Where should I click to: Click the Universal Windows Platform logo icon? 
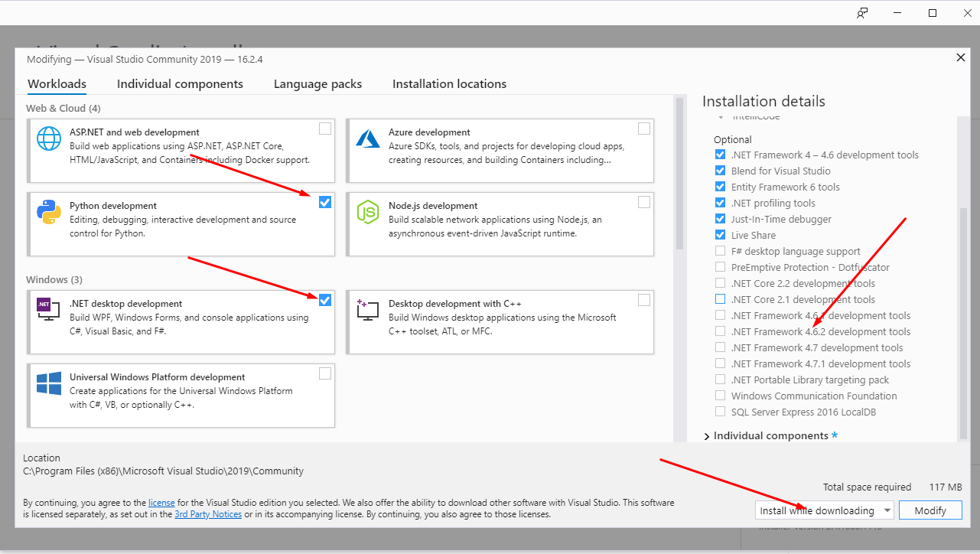click(49, 383)
